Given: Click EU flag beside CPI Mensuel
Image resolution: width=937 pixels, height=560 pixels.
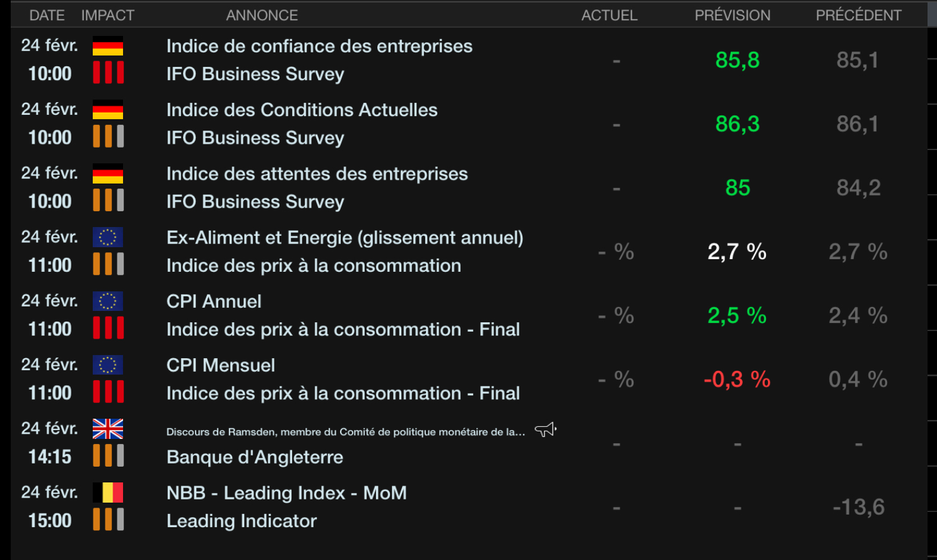Looking at the screenshot, I should click(108, 365).
